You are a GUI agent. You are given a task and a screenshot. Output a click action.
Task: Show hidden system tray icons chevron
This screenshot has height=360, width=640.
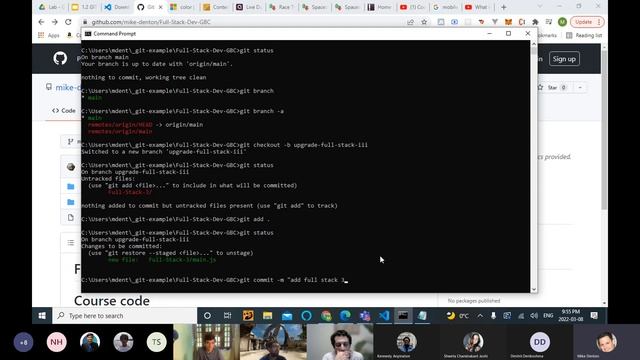click(480, 316)
